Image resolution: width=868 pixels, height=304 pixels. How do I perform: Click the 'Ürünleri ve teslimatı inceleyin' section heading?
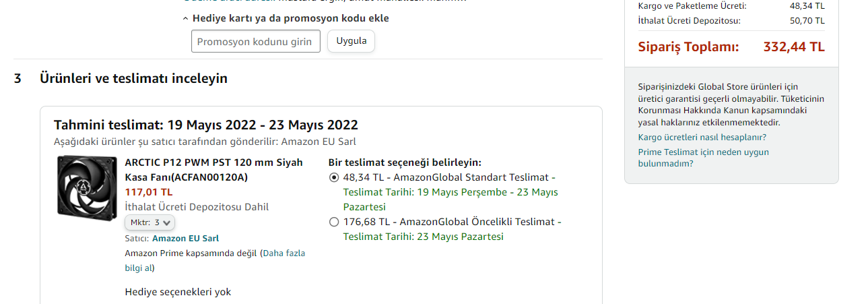(133, 78)
